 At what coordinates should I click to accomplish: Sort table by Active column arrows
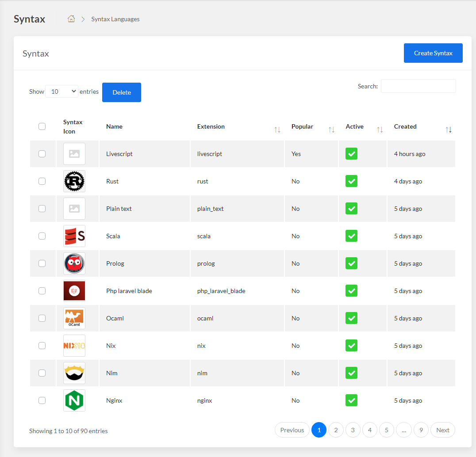[380, 130]
